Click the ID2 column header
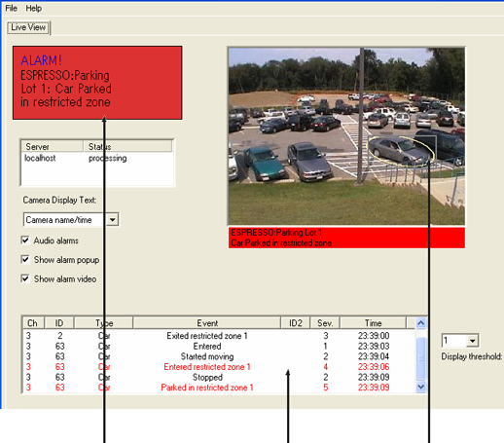 coord(296,323)
